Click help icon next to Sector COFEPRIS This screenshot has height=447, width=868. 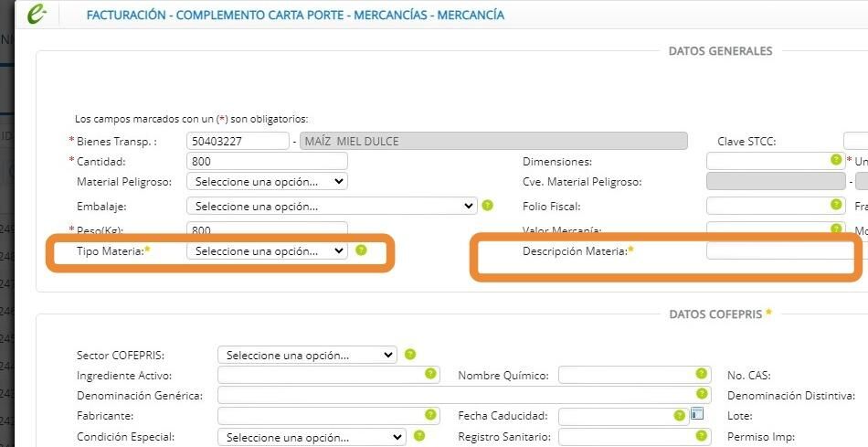pos(410,355)
